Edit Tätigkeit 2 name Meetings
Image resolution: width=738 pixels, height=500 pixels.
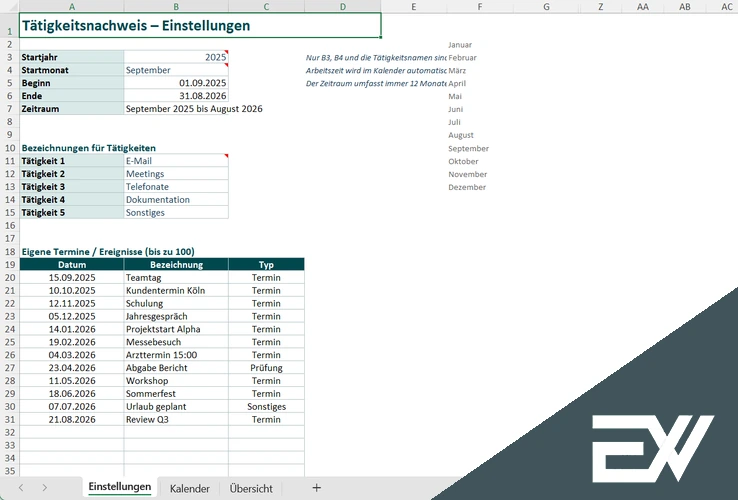176,174
